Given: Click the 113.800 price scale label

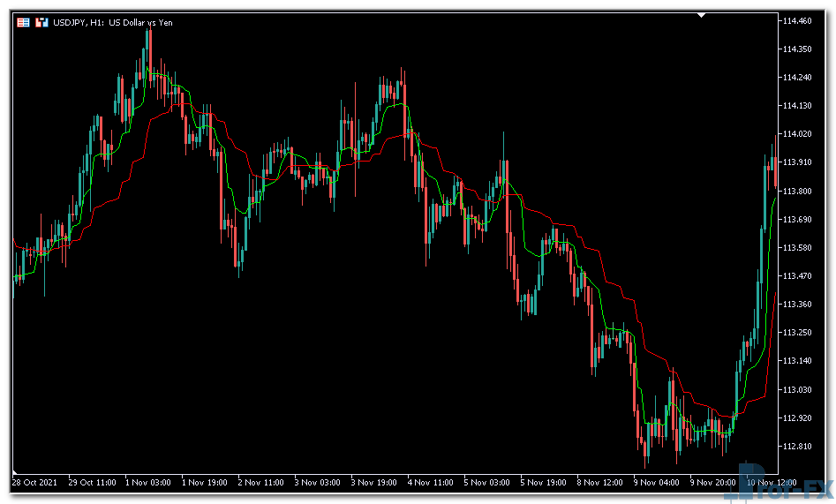Looking at the screenshot, I should 796,191.
